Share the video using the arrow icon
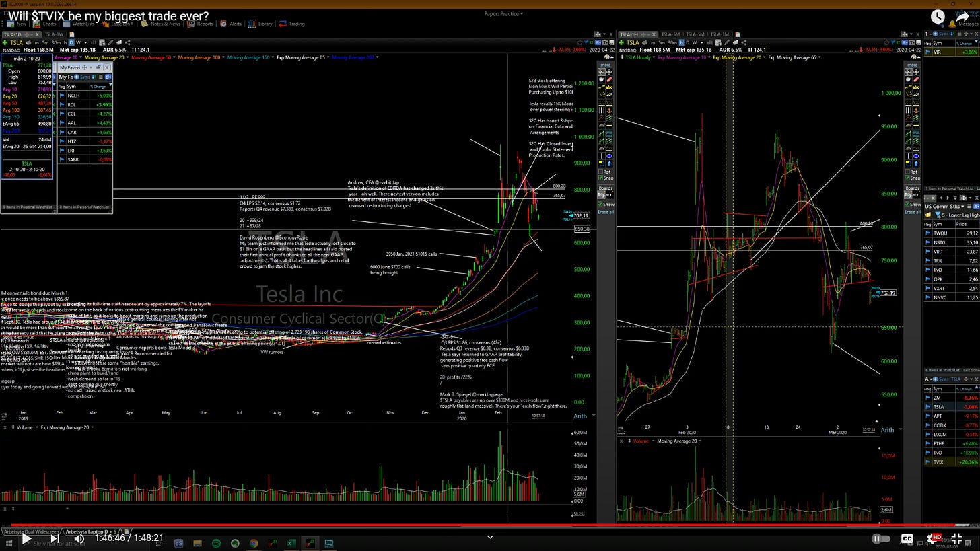The height and width of the screenshot is (551, 980). (x=963, y=17)
